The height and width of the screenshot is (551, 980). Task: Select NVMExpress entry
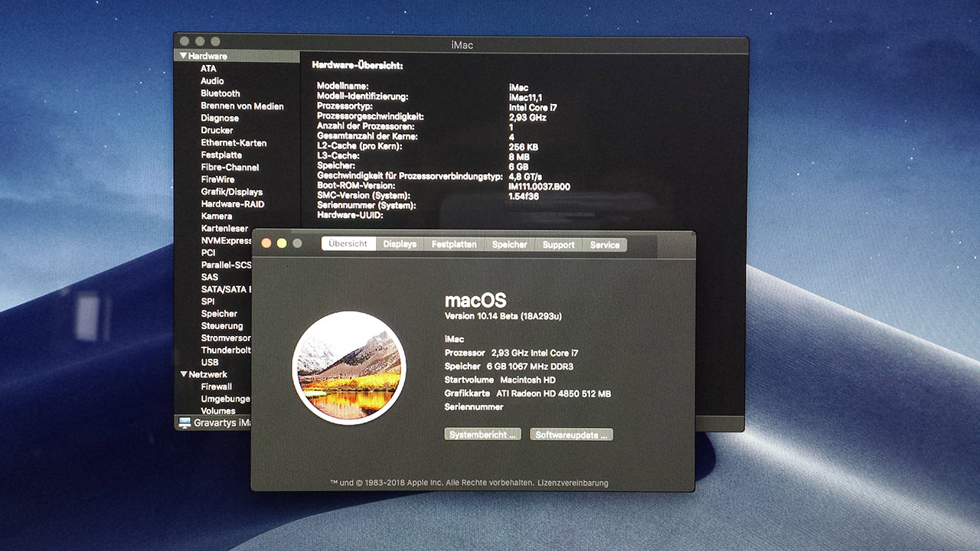click(x=226, y=240)
